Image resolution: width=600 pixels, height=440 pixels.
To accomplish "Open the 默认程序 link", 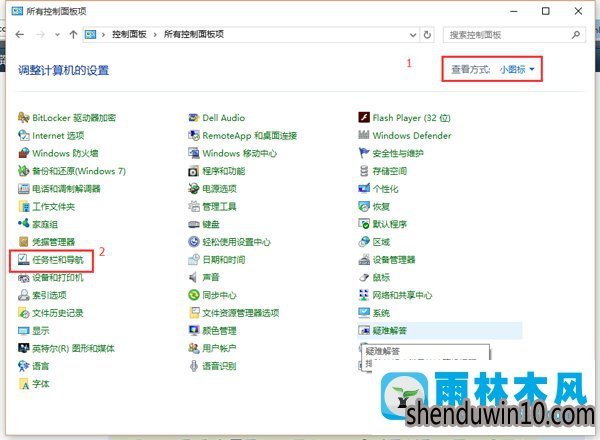I will [390, 224].
